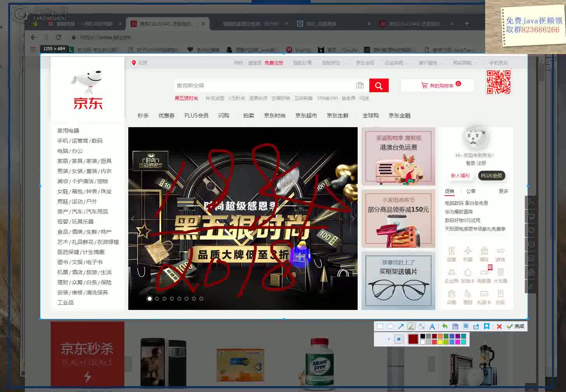Open the PLUS会员 navigation item
The width and height of the screenshot is (566, 392).
(196, 115)
